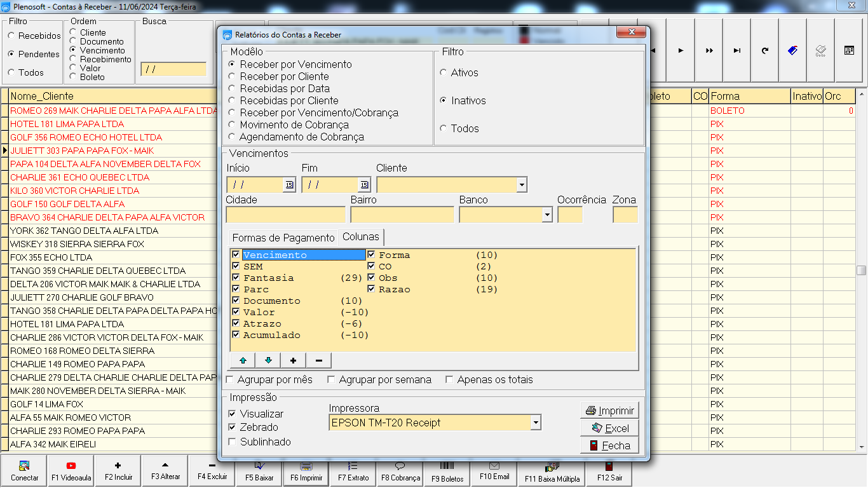Viewport: 868px width, 488px height.
Task: Click Cidade input field
Action: (285, 215)
